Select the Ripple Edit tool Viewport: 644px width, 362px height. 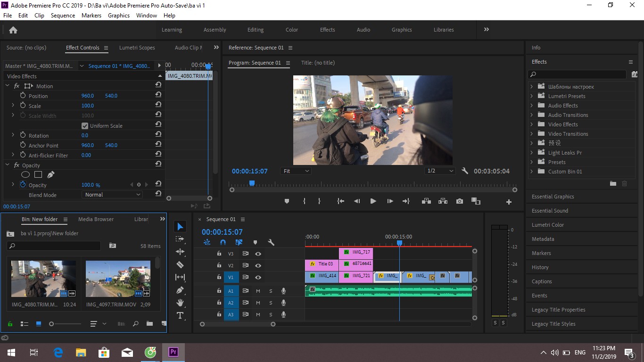tap(180, 252)
